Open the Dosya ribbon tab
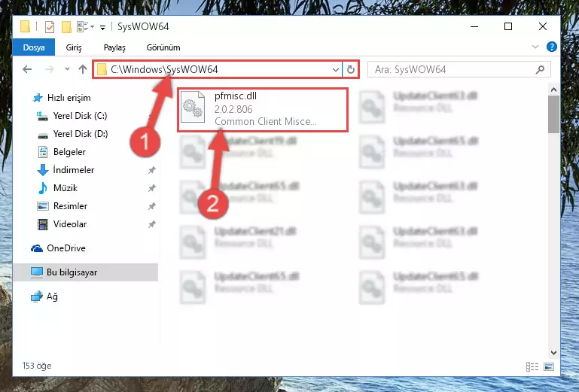 [34, 47]
